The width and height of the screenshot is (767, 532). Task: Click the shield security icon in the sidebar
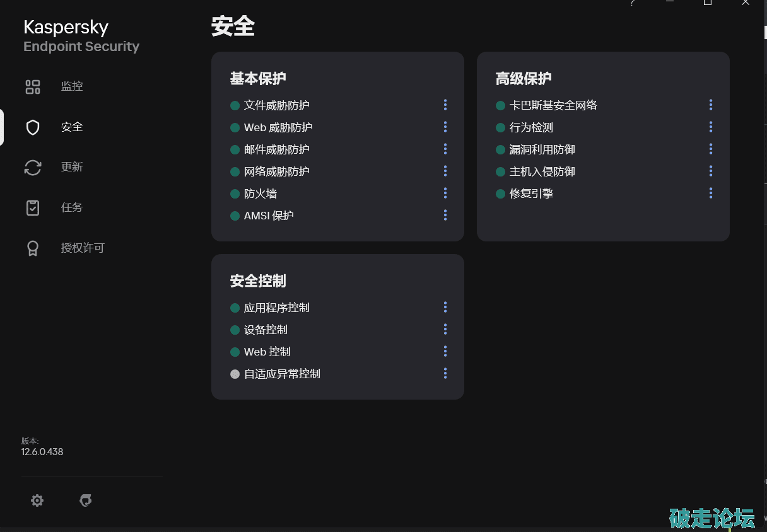pyautogui.click(x=33, y=127)
